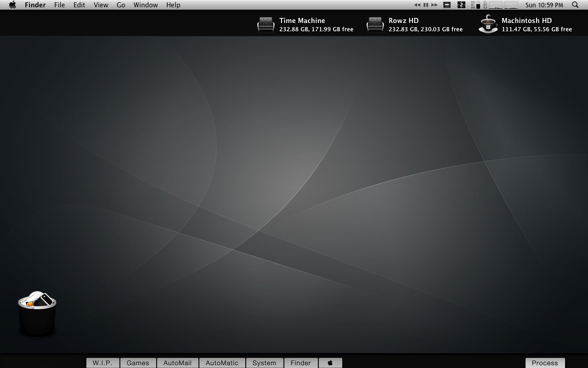Click the Time Machine drive label

coord(302,20)
